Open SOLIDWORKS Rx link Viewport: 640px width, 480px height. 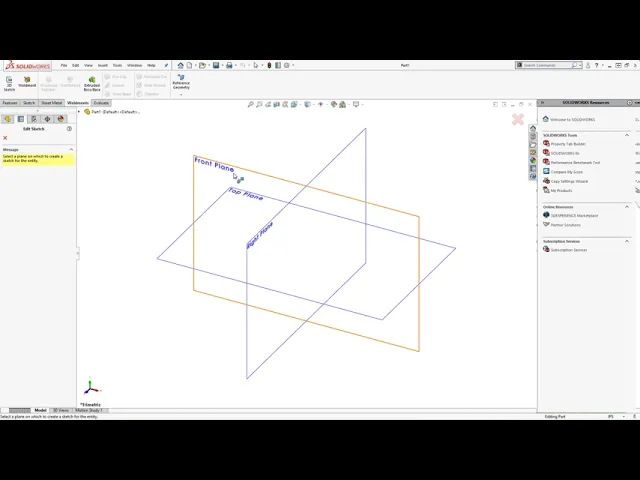click(565, 153)
